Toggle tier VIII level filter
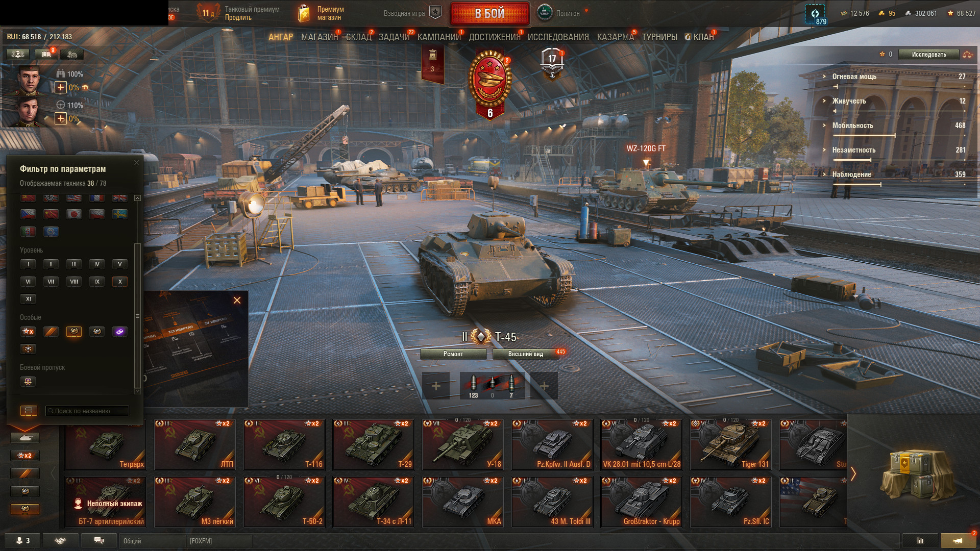 click(x=74, y=282)
